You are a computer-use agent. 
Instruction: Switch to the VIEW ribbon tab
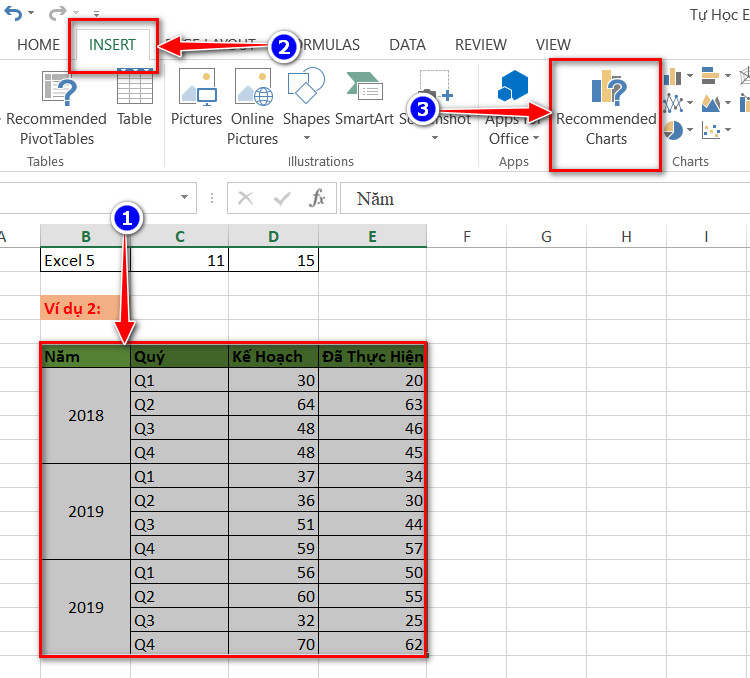[x=553, y=44]
